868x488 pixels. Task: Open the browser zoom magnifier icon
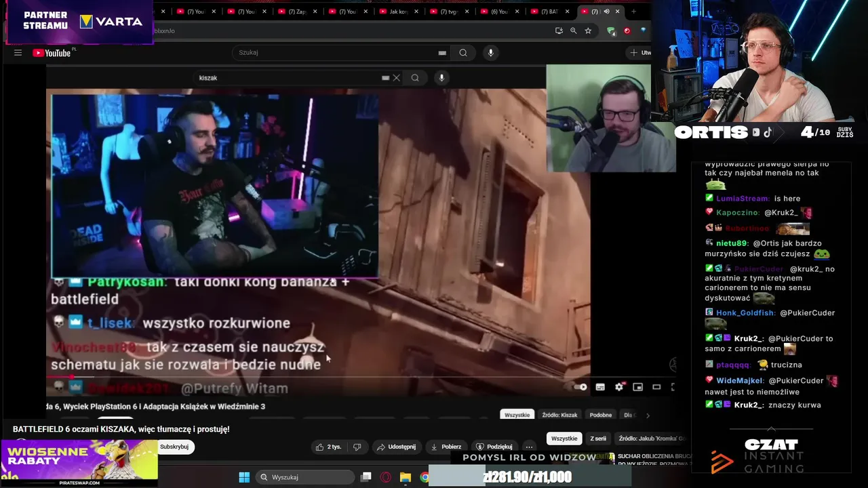point(574,30)
